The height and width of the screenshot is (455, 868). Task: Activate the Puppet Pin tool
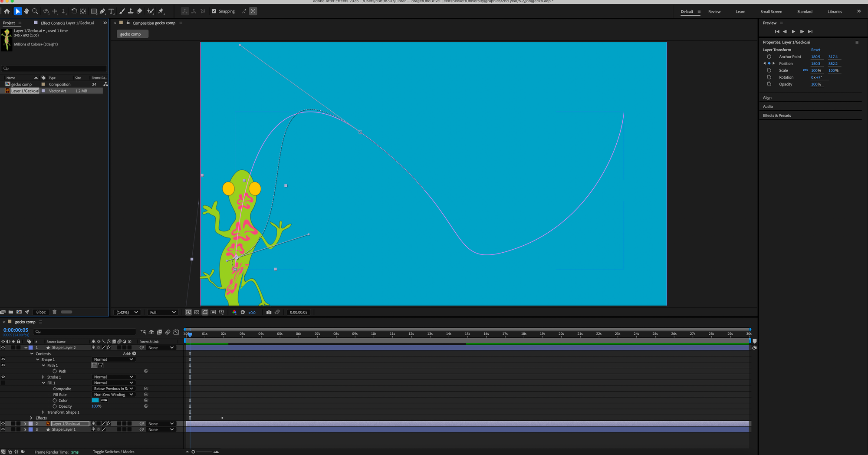[161, 11]
